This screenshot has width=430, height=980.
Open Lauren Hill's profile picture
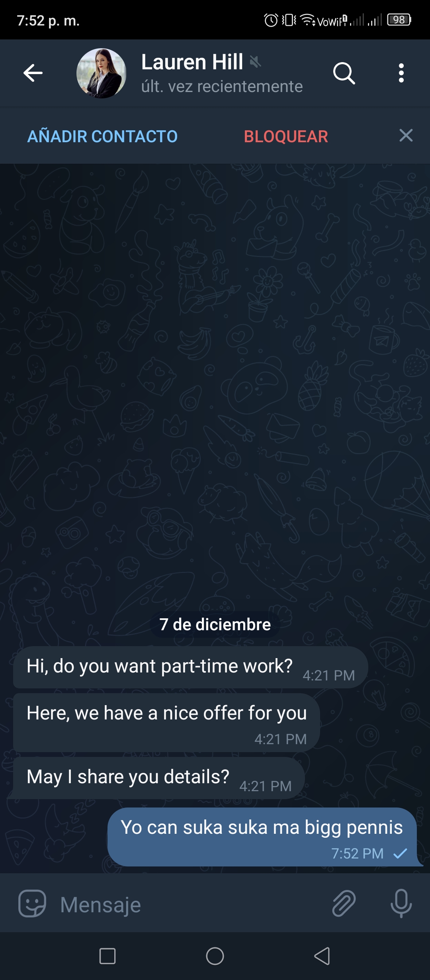pos(102,73)
